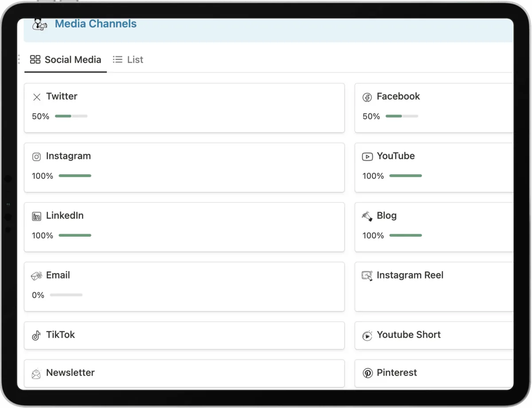Click the LinkedIn logo icon

(x=37, y=217)
